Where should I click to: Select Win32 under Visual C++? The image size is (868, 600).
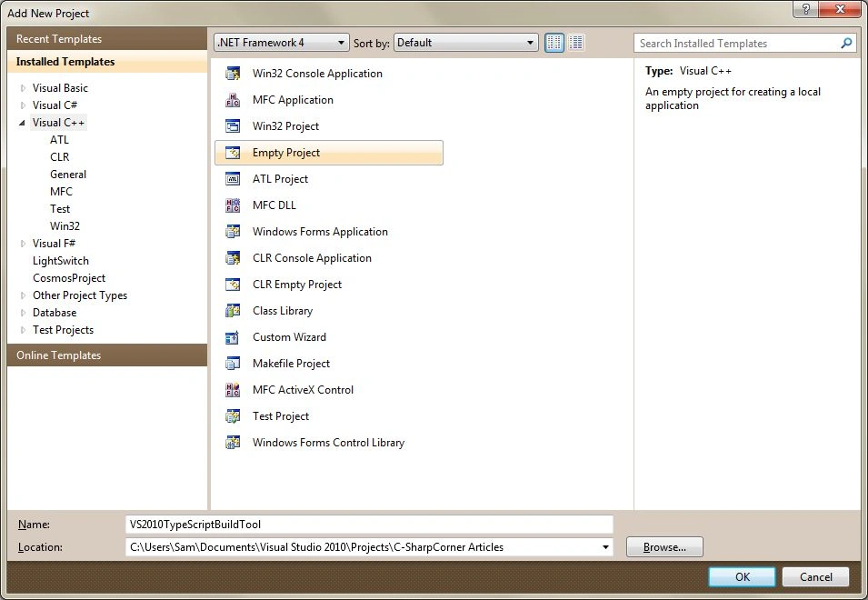pyautogui.click(x=65, y=225)
